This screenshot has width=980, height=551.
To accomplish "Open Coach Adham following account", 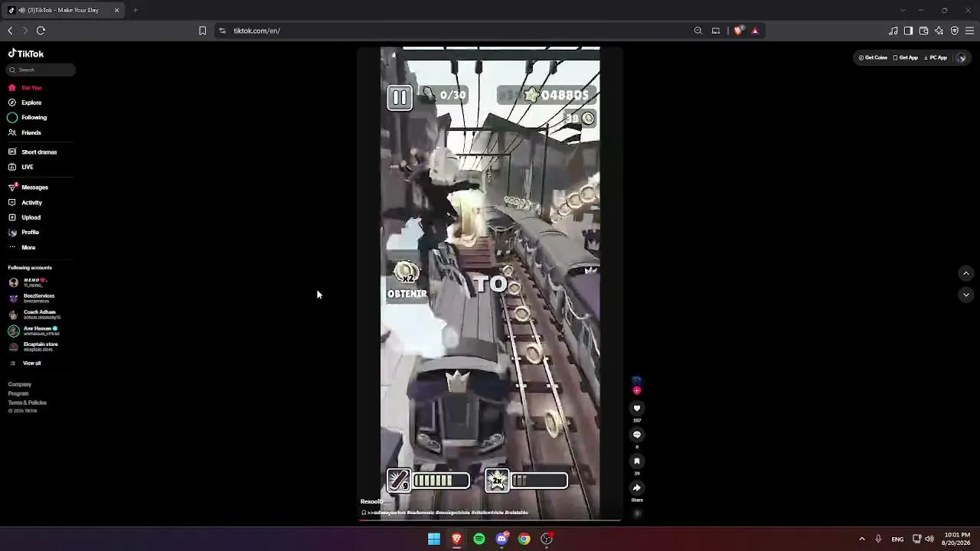I will tap(33, 315).
